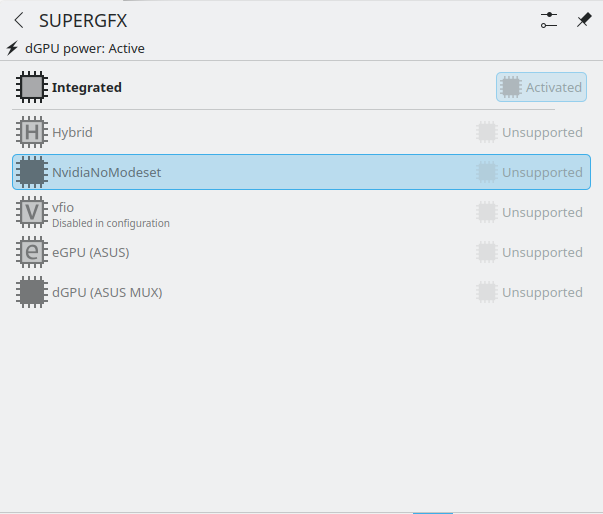Click the dGPU (ASUS MUX) chip icon
The image size is (603, 514).
(32, 292)
